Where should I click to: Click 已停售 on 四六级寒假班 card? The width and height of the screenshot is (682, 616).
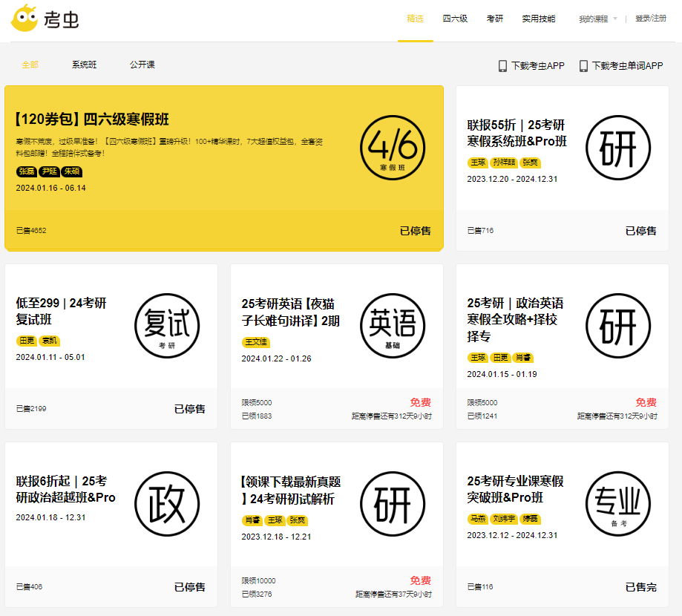(x=416, y=231)
